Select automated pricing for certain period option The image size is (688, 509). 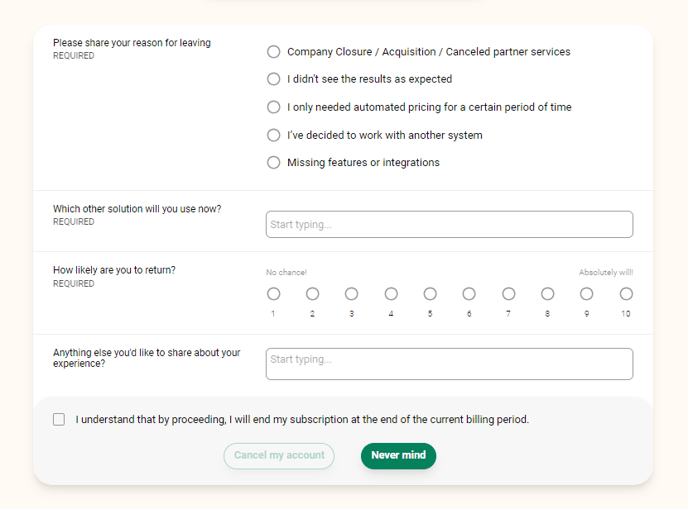[x=274, y=107]
